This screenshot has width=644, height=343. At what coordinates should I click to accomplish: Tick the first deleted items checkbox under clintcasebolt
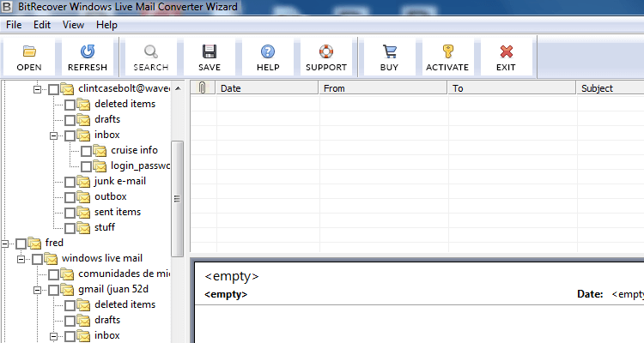(x=70, y=105)
